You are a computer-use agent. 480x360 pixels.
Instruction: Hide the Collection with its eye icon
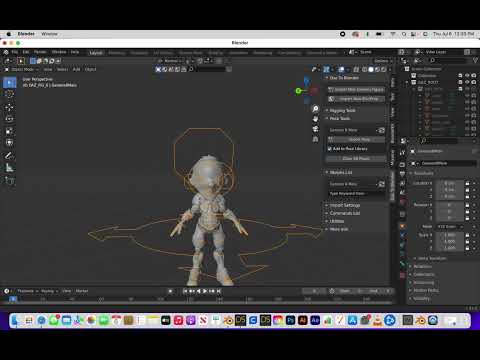[467, 76]
